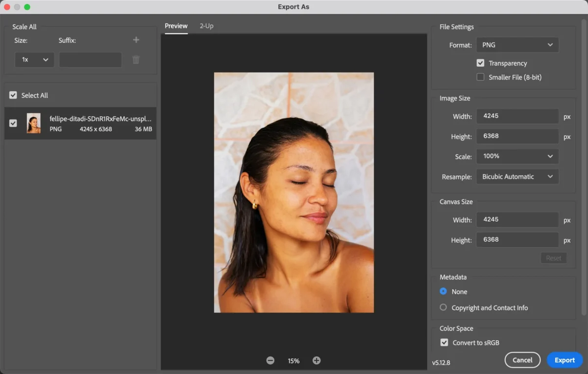Toggle Convert to sRGB checkbox
Viewport: 588px width, 374px height.
tap(444, 343)
